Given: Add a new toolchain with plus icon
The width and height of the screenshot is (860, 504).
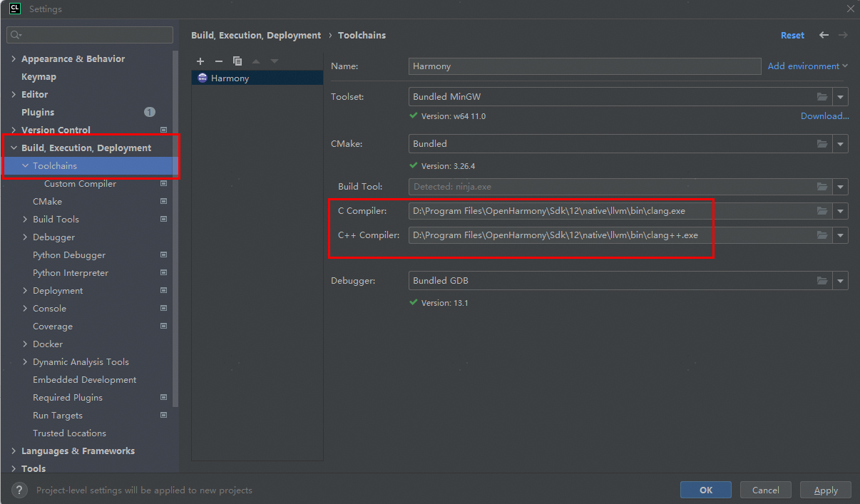Looking at the screenshot, I should click(200, 61).
